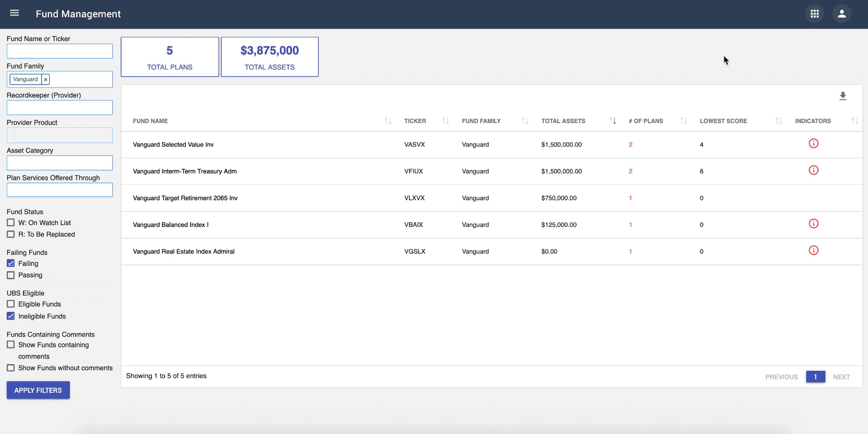The image size is (868, 434).
Task: Click indicator icon for Vanguard Real Estate Index Admiral
Action: (x=813, y=251)
